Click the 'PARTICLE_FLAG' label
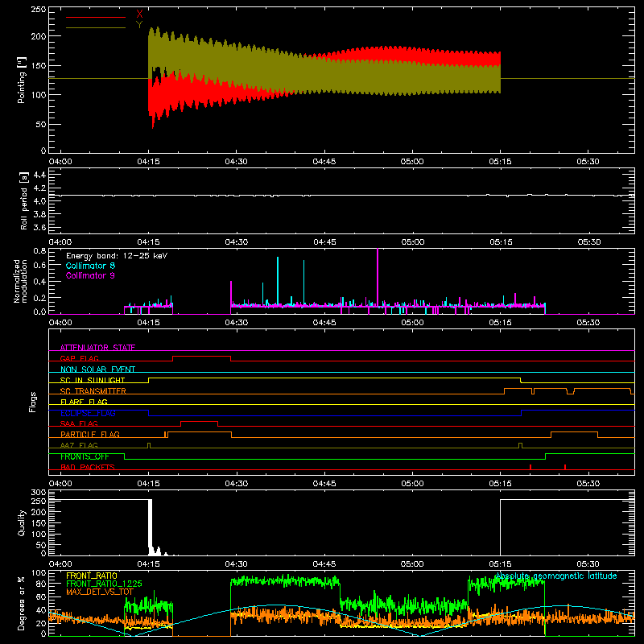Viewport: 644px width, 644px height. tap(90, 434)
